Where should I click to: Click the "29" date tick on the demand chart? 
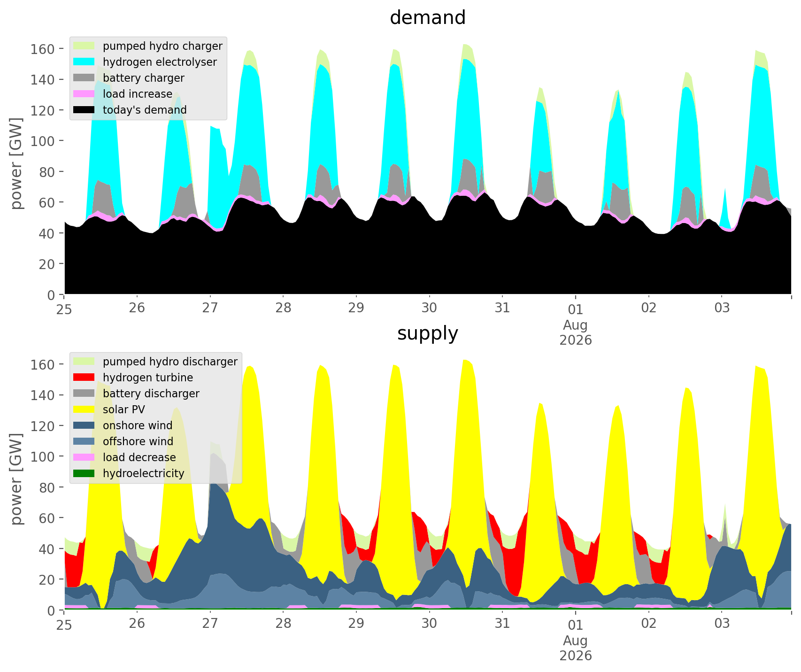(356, 309)
